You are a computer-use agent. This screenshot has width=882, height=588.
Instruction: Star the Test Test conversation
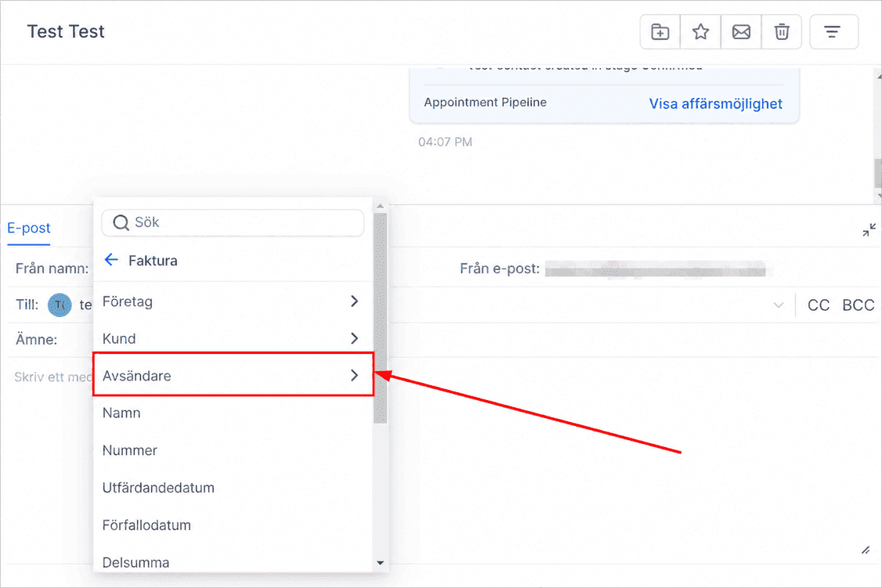700,32
